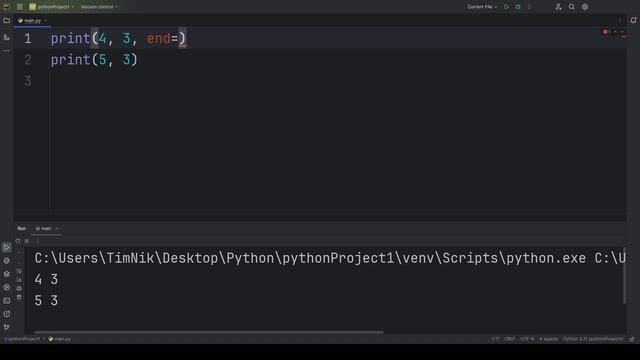Click '5 3' output line in console
Viewport: 640px width, 360px height.
coord(46,301)
